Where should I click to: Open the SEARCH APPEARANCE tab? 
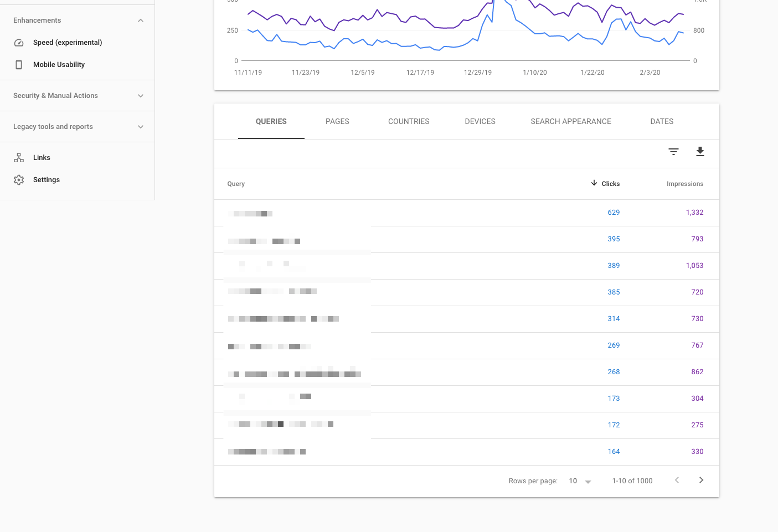571,121
